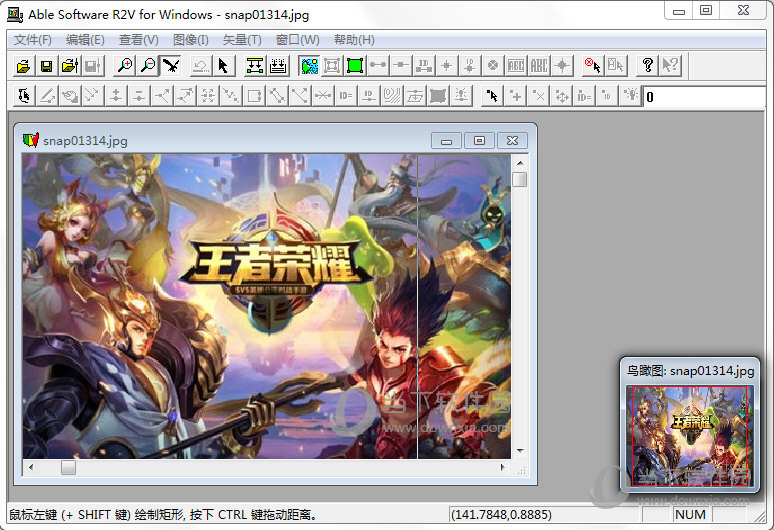The width and height of the screenshot is (774, 530).
Task: Click the horizontal scrollbar thumb
Action: 68,467
